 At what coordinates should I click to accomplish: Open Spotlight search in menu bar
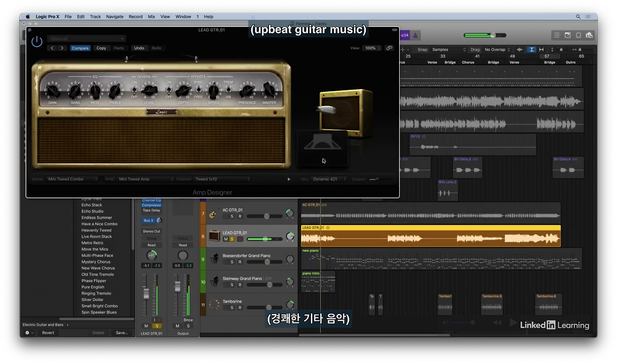pyautogui.click(x=578, y=16)
